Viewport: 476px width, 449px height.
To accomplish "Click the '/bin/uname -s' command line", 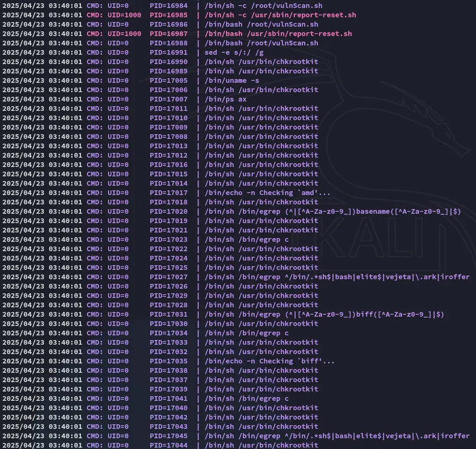I will (232, 80).
